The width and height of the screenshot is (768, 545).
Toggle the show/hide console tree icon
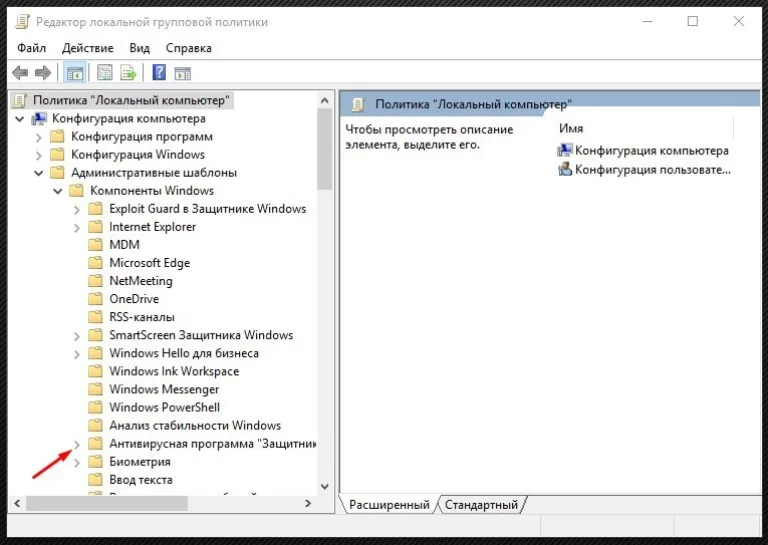74,73
